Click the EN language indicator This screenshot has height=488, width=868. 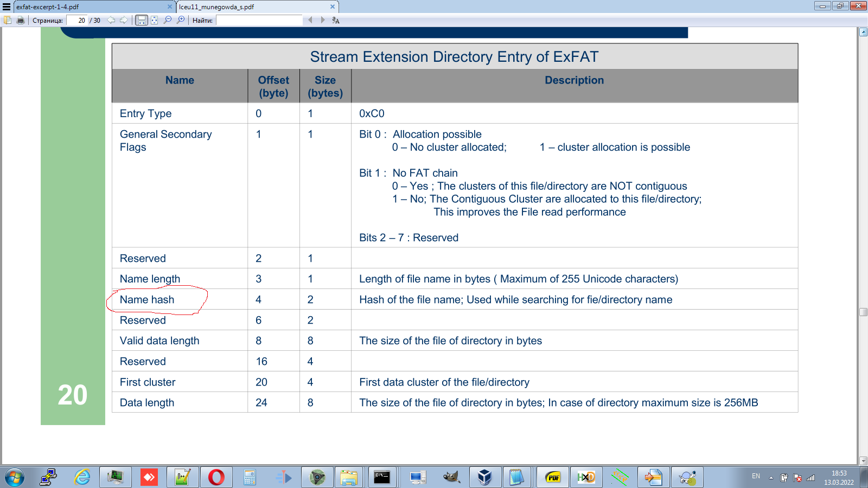(x=756, y=476)
